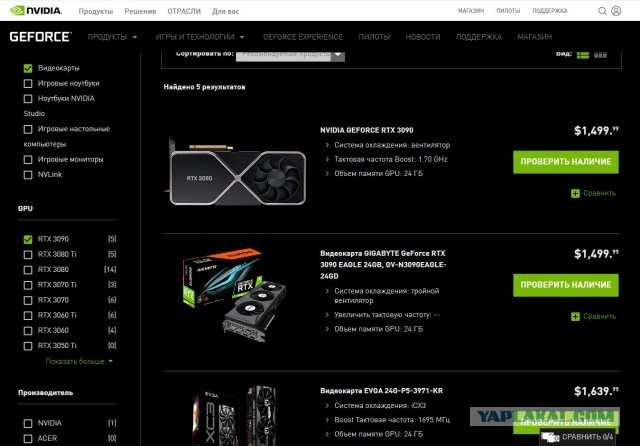Click ПИЛОТЫ link in top bar
Image resolution: width=640 pixels, height=446 pixels.
(x=508, y=11)
